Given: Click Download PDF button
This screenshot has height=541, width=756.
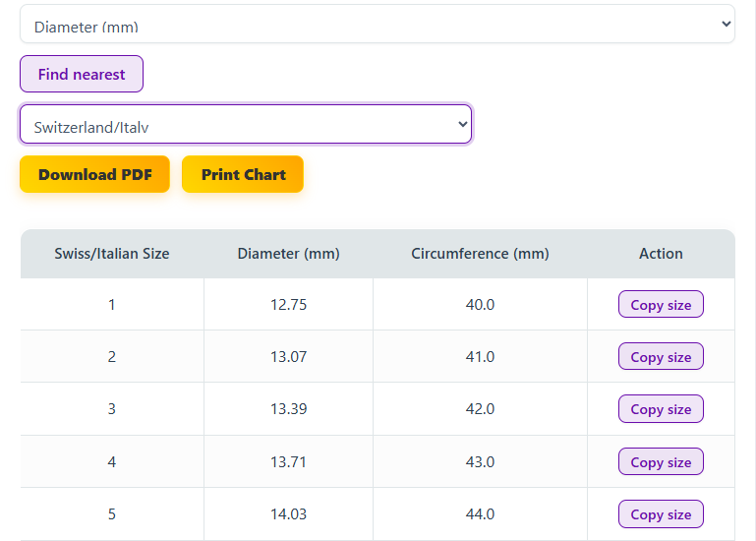Looking at the screenshot, I should tap(94, 174).
